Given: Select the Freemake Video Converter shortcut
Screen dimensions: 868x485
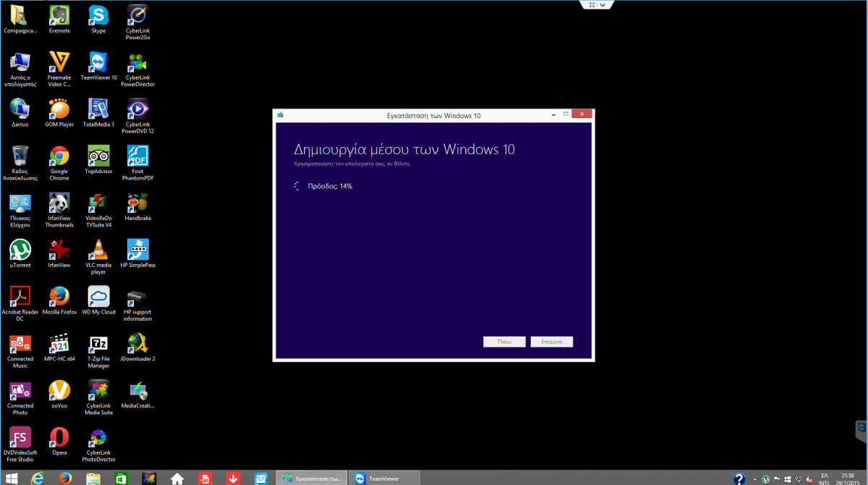Looking at the screenshot, I should point(59,69).
